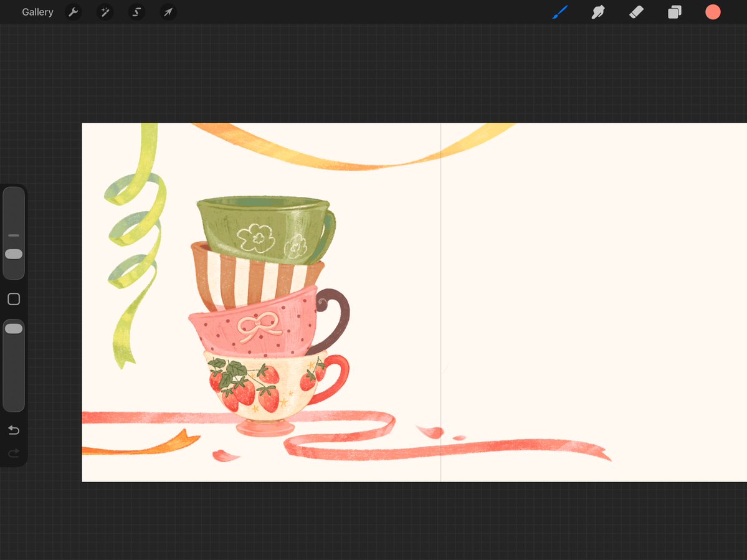
Task: Select the Brush tool
Action: [x=560, y=12]
